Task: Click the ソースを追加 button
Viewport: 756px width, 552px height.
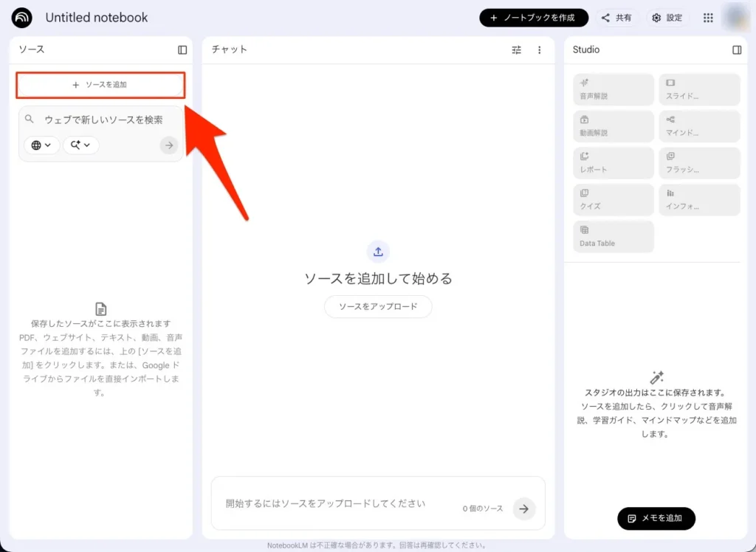Action: 100,85
